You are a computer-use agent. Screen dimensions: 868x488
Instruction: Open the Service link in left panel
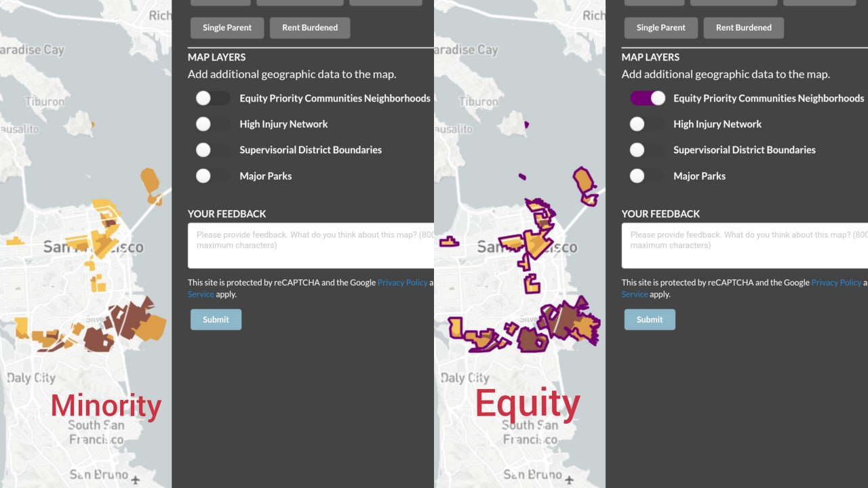(x=201, y=294)
